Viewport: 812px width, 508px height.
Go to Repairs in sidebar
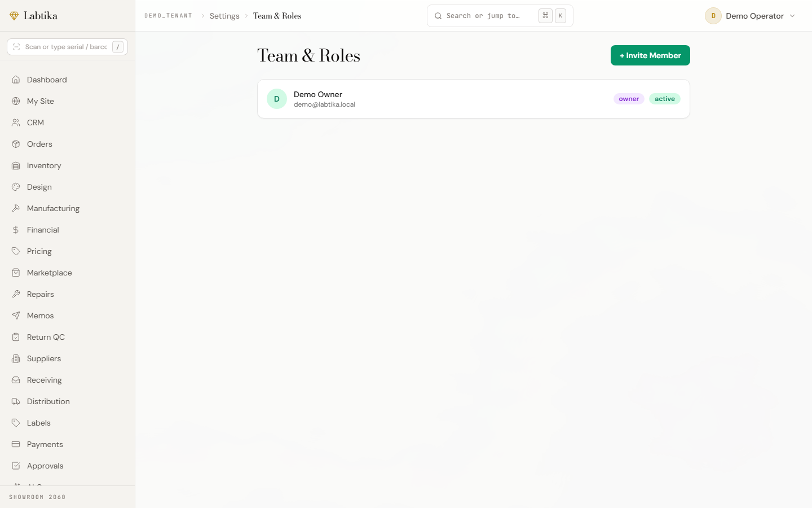pyautogui.click(x=68, y=294)
